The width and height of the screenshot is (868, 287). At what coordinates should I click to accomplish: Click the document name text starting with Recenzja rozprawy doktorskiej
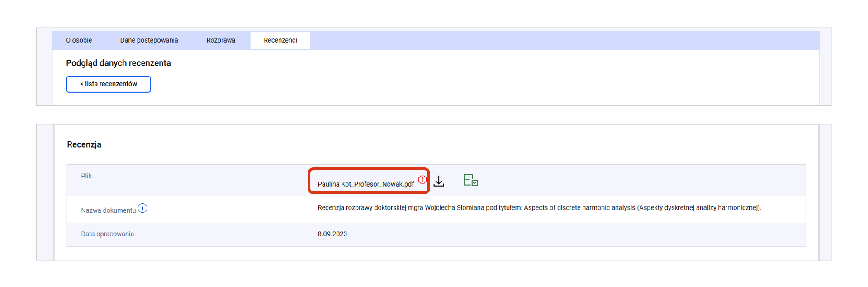539,208
